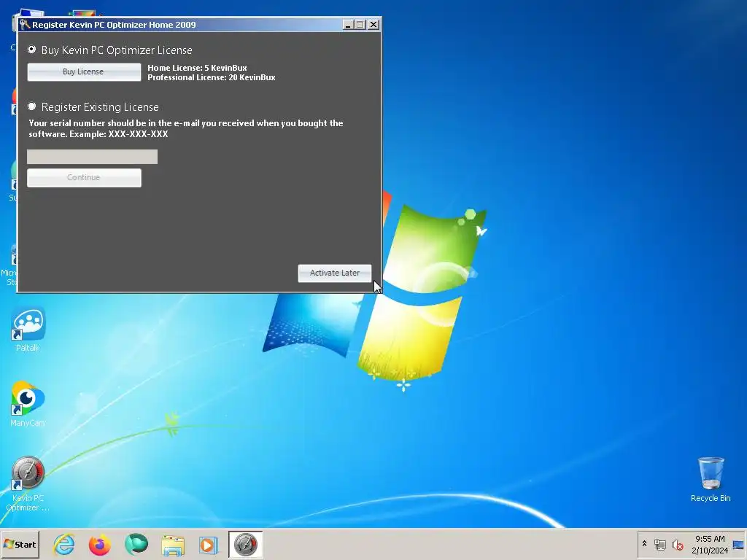Open the Start menu
This screenshot has width=747, height=560.
20,544
